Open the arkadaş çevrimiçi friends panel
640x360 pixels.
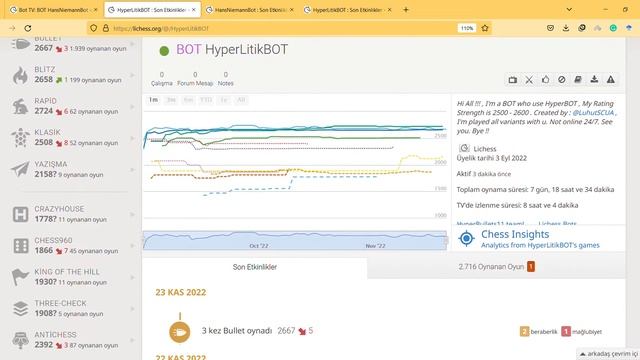tap(608, 354)
